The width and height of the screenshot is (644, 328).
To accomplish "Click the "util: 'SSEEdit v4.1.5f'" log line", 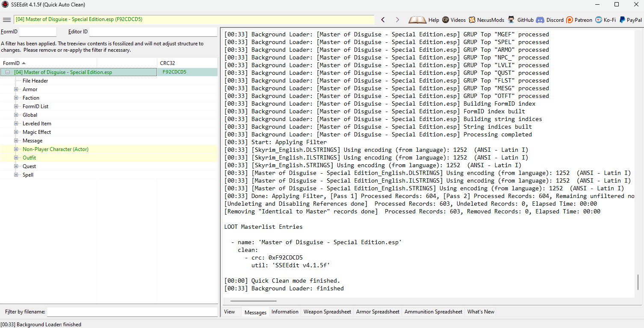I will 291,265.
